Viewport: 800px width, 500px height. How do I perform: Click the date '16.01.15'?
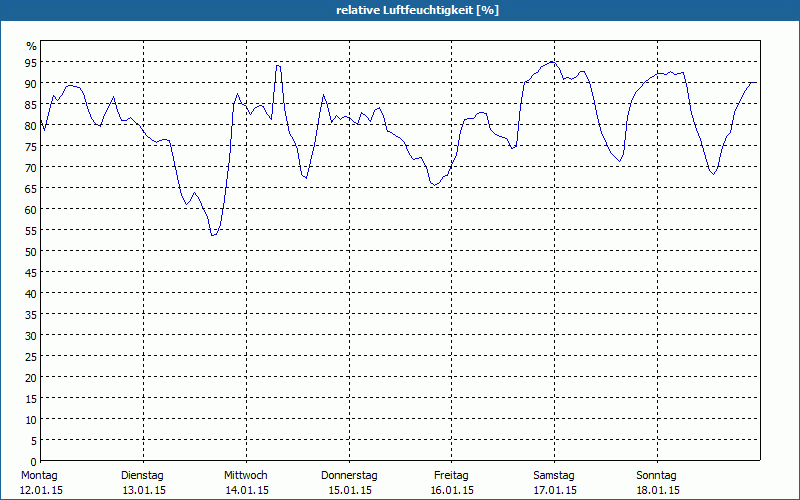click(453, 490)
